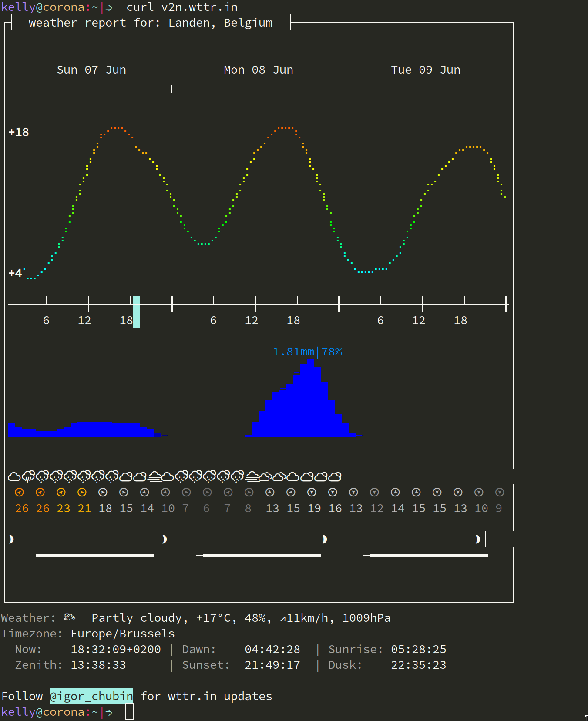Click 'weather report for: Landen, Belgium' header
The image size is (588, 721).
tap(151, 23)
